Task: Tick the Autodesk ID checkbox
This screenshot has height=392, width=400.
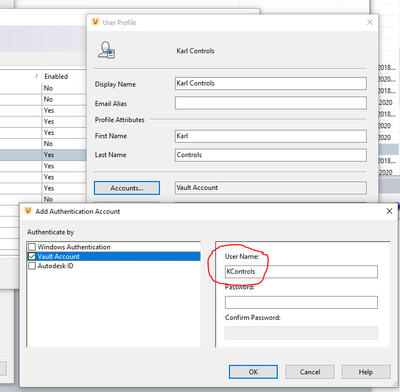Action: coord(32,266)
